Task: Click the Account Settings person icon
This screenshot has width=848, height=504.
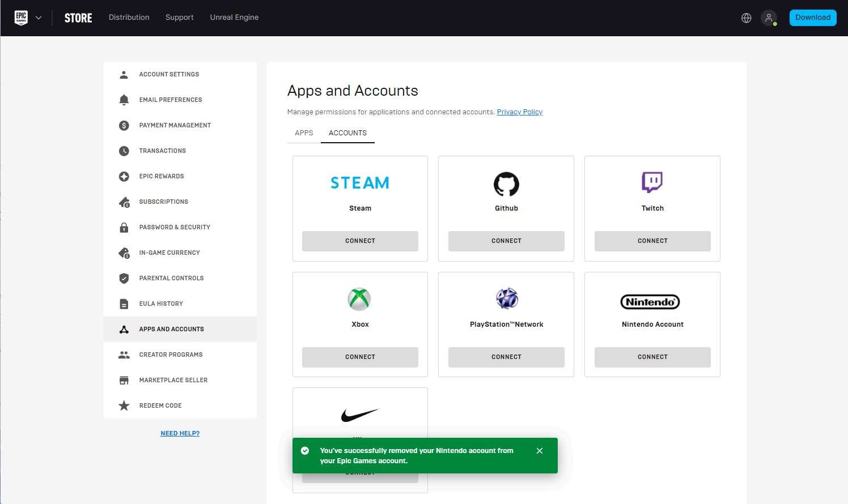Action: (x=124, y=74)
